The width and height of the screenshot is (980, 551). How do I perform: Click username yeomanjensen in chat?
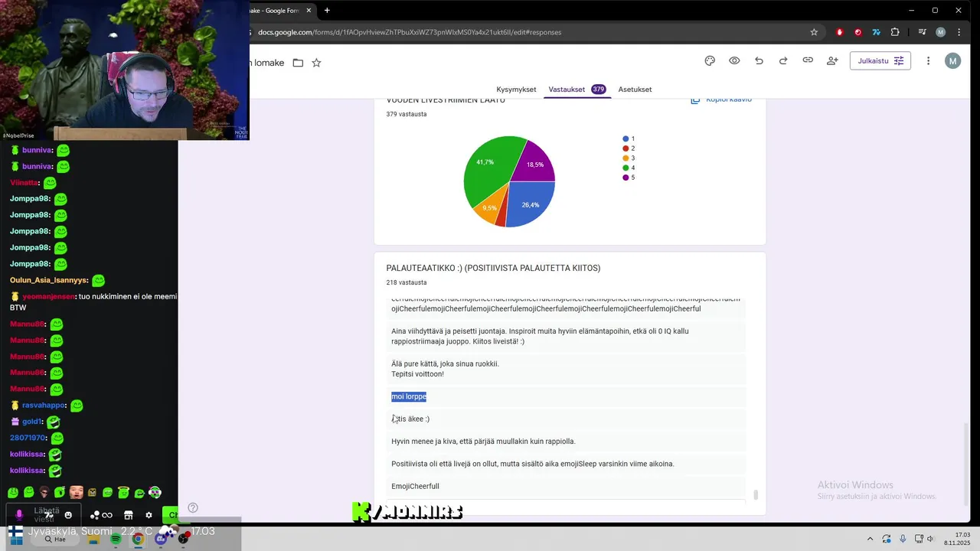click(48, 296)
